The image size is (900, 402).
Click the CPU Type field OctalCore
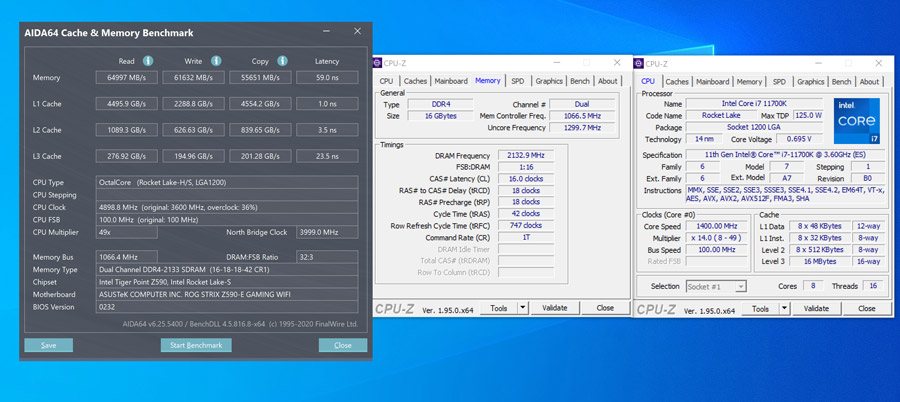point(227,183)
